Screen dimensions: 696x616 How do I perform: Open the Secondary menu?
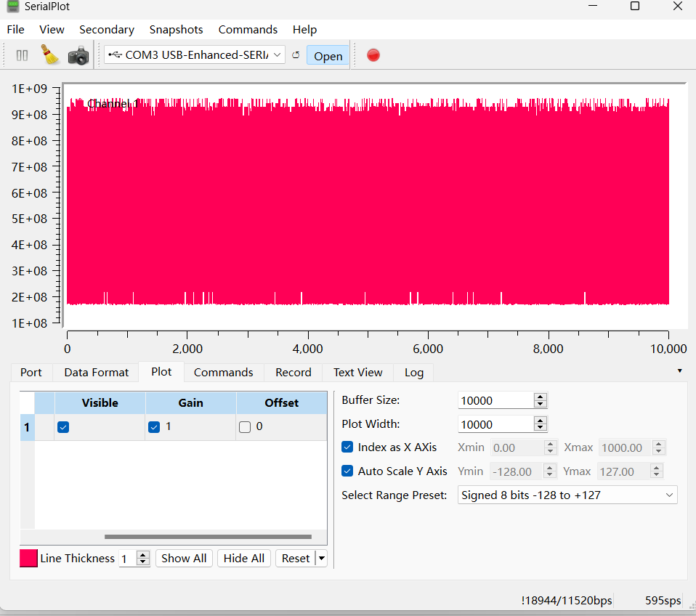click(x=107, y=30)
